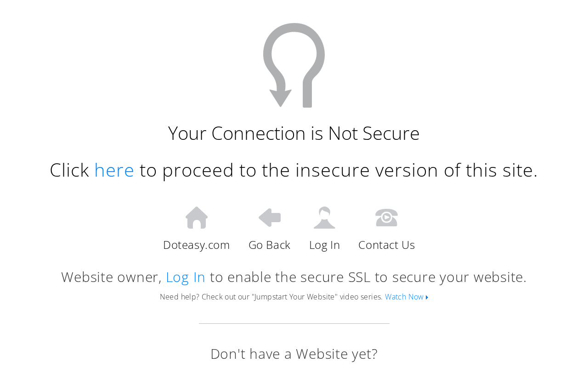This screenshot has width=588, height=368.
Task: Click the horizontal divider line
Action: [294, 323]
